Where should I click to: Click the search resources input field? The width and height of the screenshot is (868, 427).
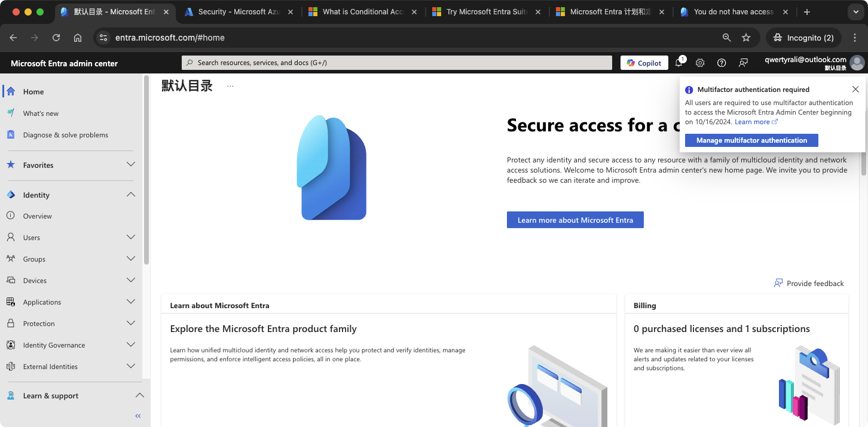pyautogui.click(x=397, y=63)
